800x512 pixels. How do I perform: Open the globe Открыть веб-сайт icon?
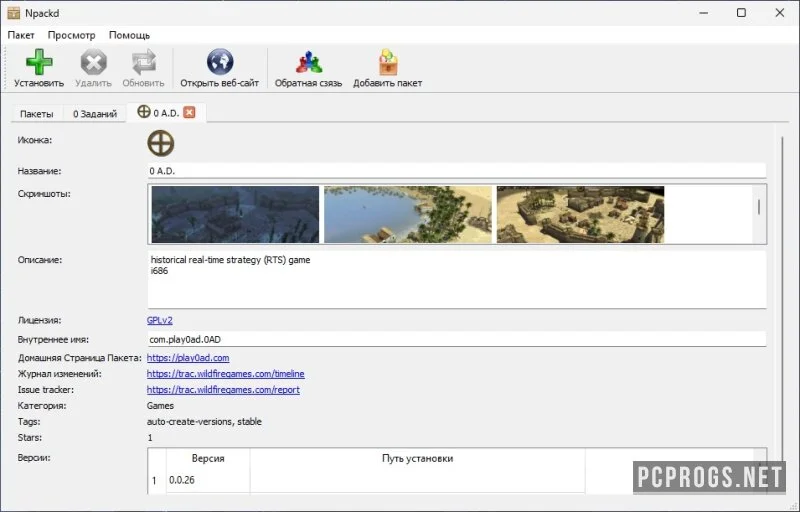219,62
